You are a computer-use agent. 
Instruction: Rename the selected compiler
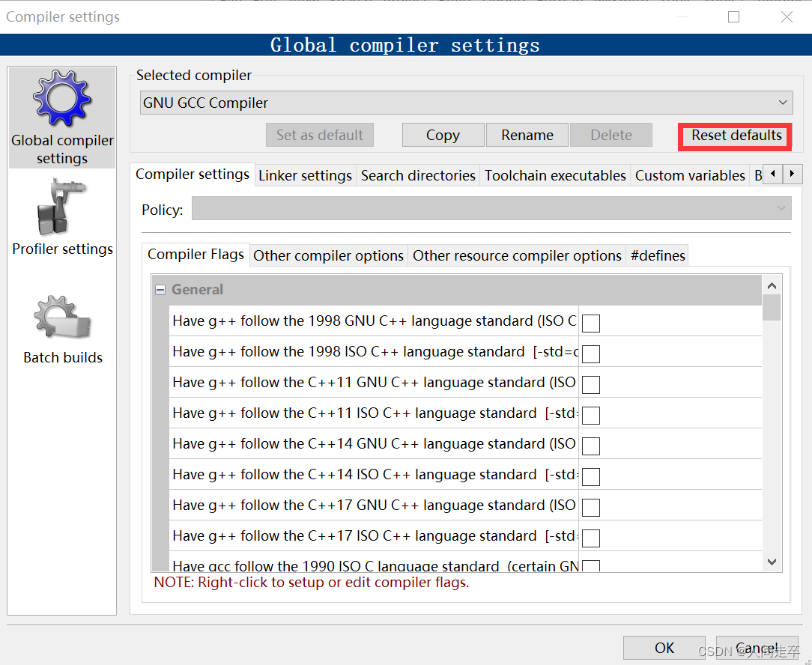527,136
